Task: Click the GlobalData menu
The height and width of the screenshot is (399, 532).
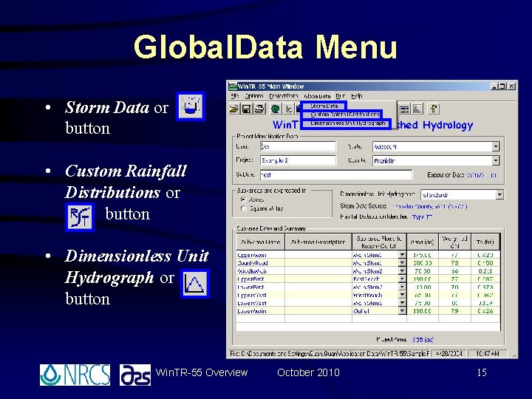Action: point(317,96)
